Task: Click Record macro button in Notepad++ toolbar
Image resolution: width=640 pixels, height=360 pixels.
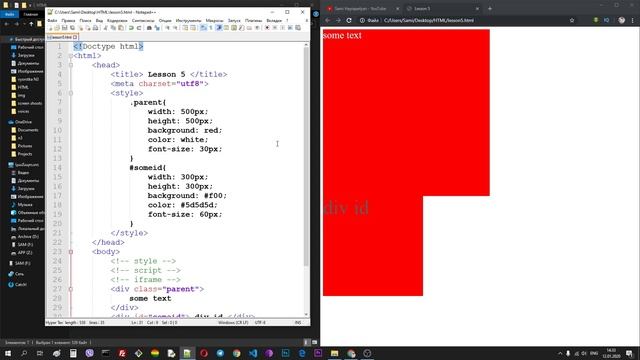Action: click(267, 28)
